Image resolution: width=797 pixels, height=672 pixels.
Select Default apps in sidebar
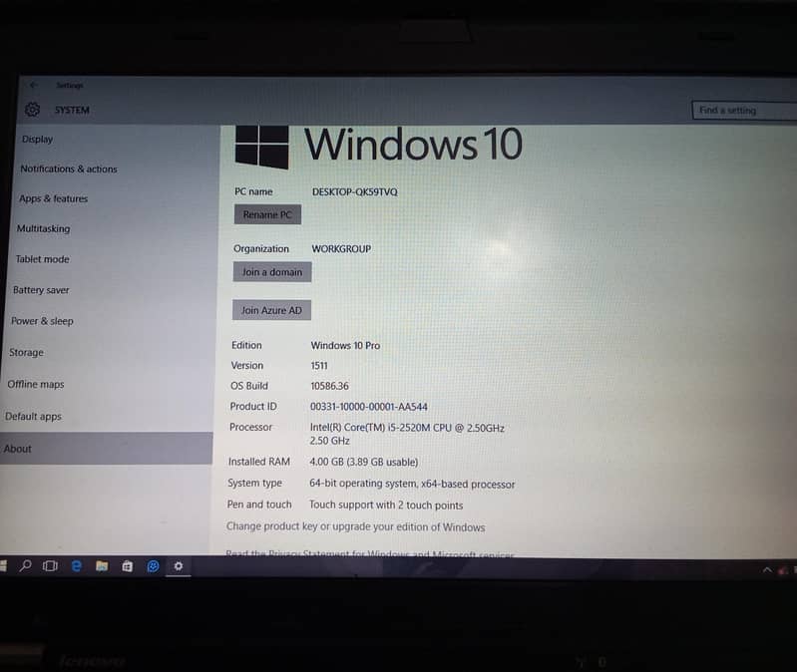[x=33, y=417]
